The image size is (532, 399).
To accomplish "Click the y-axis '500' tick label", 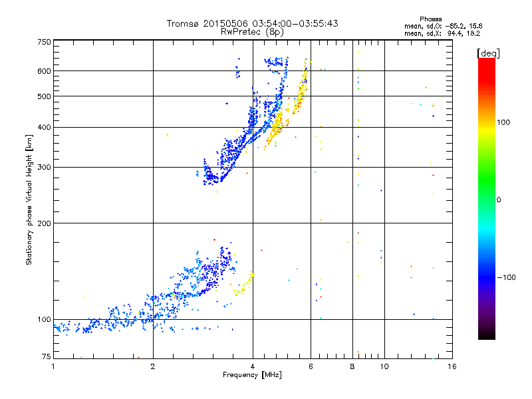I will click(44, 96).
